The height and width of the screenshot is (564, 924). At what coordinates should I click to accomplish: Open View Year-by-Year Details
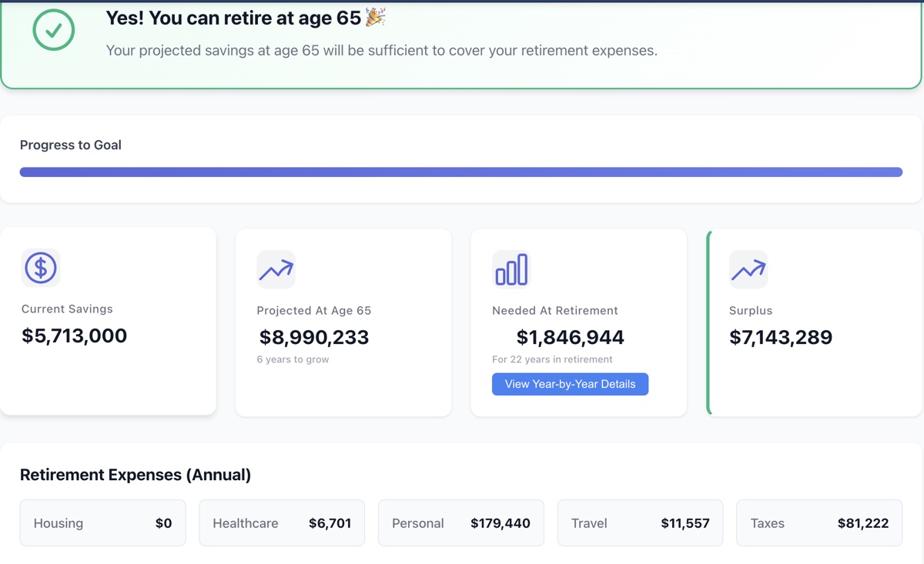[571, 384]
